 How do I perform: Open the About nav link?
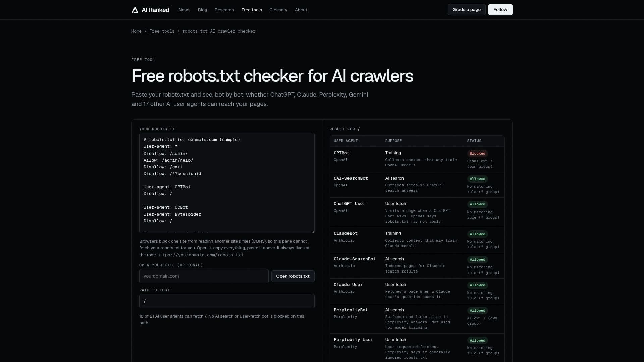click(x=301, y=10)
